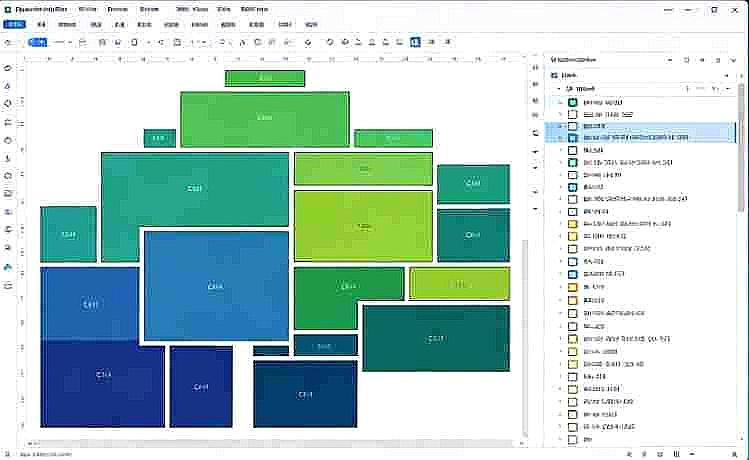Expand the first layer row's tree arrow
This screenshot has width=749, height=460.
[561, 102]
